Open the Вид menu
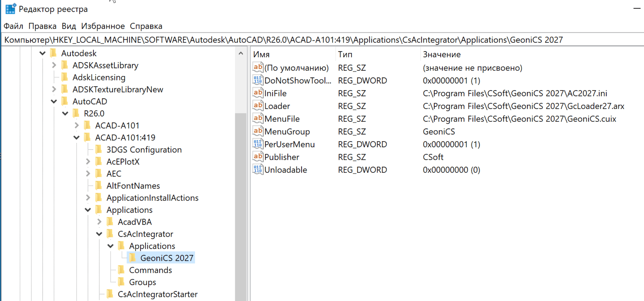The width and height of the screenshot is (644, 301). pyautogui.click(x=69, y=26)
